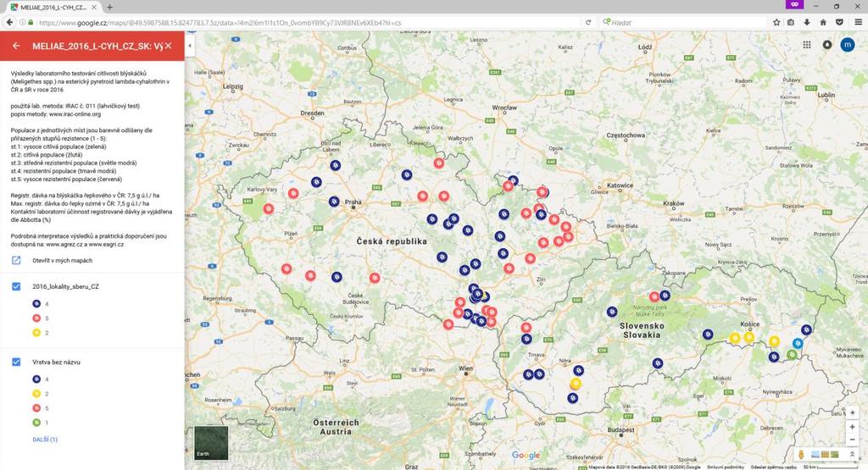
Task: Click the Google logo on the map
Action: click(x=526, y=455)
